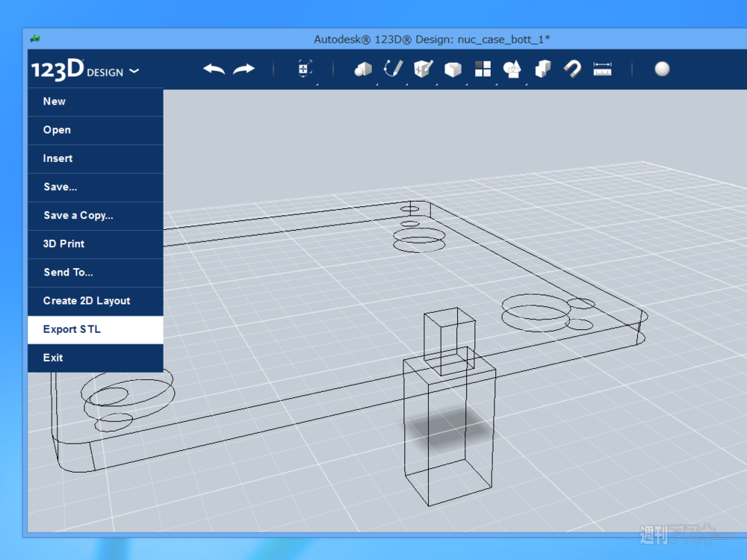Image resolution: width=747 pixels, height=560 pixels.
Task: Select the Measure ruler tool
Action: point(602,69)
